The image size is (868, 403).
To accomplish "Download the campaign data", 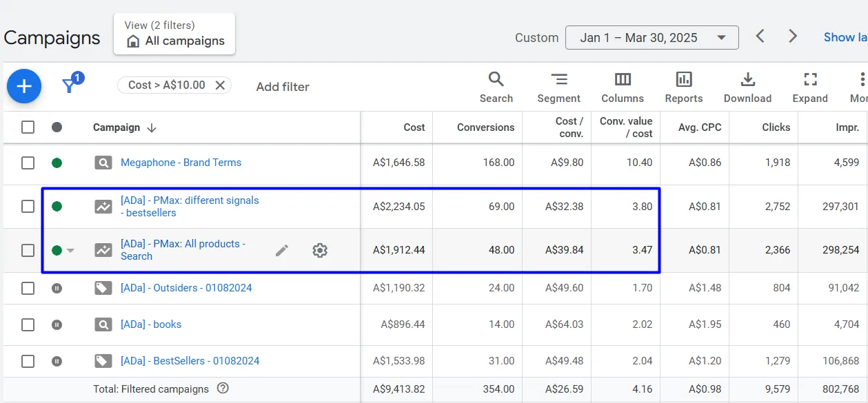I will point(747,86).
